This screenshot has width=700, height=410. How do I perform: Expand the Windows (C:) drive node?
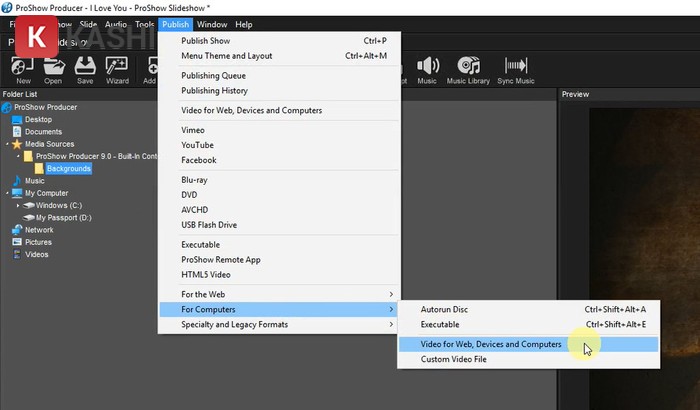pos(18,205)
